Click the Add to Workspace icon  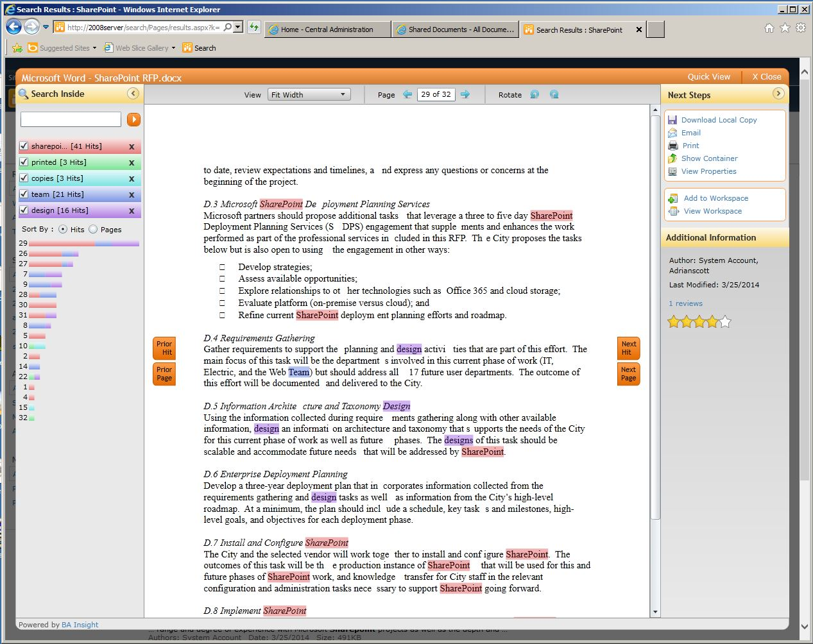pyautogui.click(x=673, y=198)
